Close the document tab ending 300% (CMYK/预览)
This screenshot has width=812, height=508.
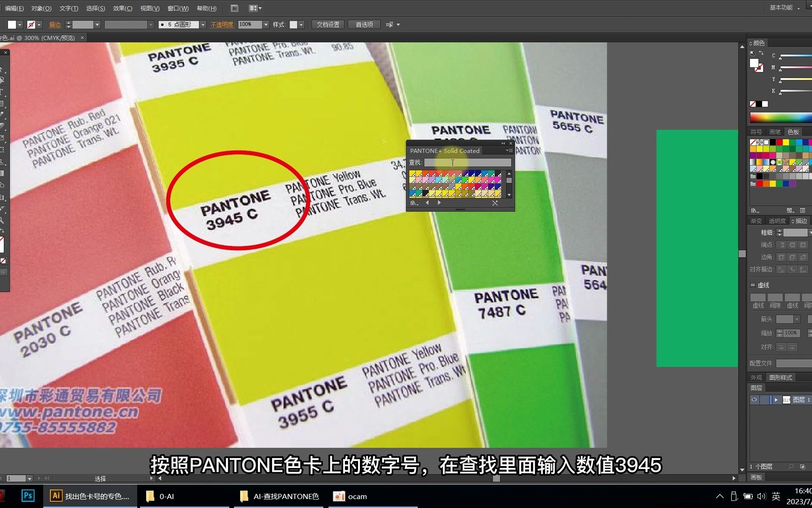(82, 38)
